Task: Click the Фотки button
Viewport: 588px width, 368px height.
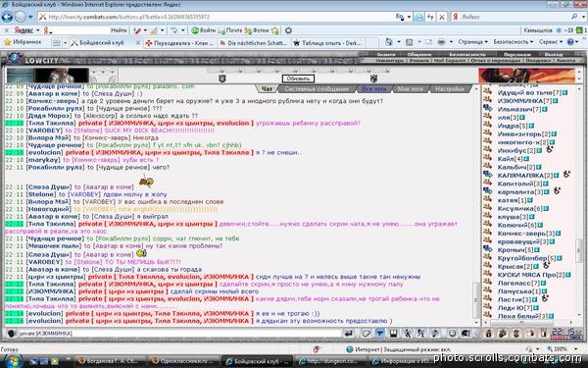Action: (257, 30)
